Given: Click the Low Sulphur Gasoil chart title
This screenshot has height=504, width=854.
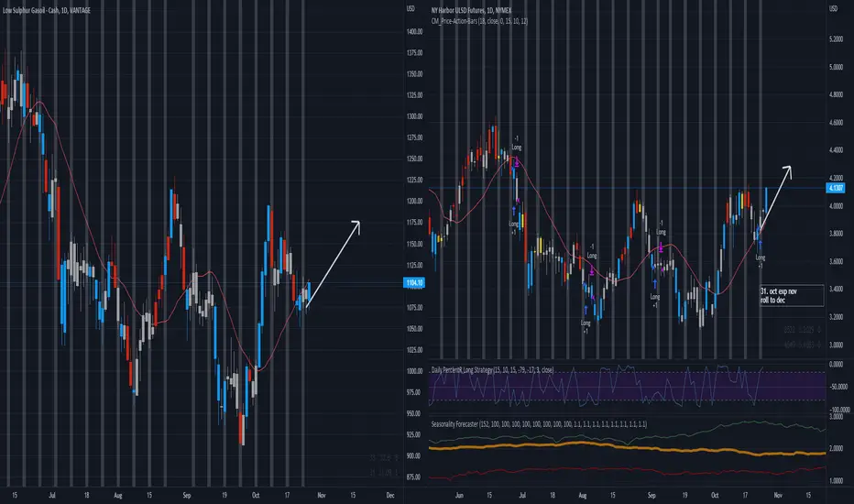Looking at the screenshot, I should click(47, 10).
